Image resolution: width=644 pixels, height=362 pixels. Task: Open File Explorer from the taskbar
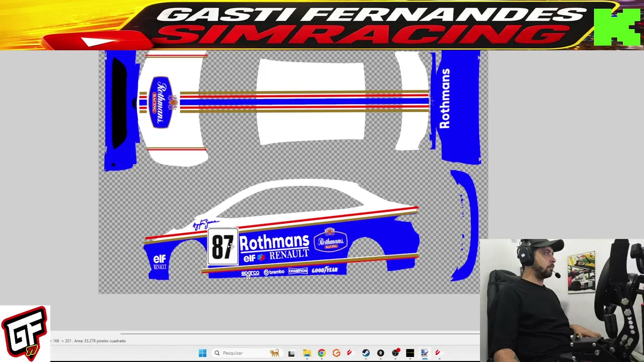click(306, 353)
